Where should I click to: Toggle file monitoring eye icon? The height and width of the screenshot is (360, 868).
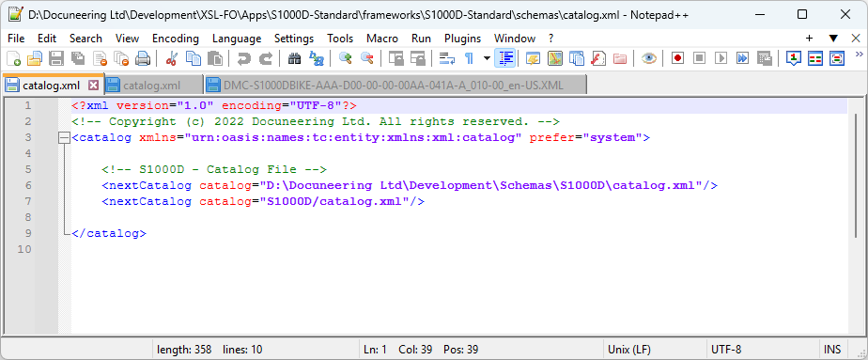tap(649, 58)
